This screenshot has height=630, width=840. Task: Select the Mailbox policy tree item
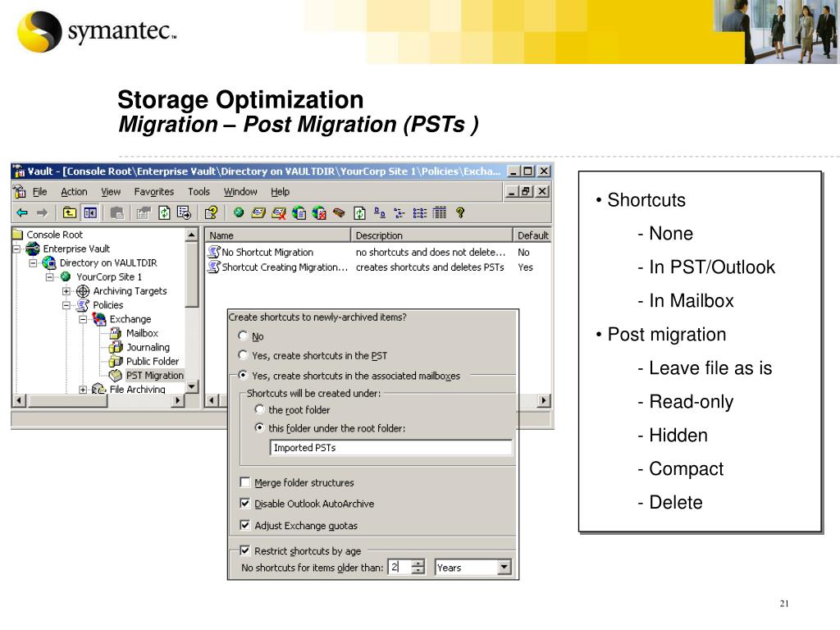(142, 333)
